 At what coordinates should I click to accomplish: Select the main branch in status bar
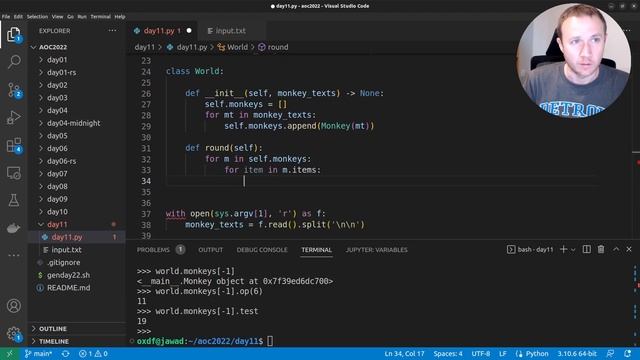click(38, 354)
